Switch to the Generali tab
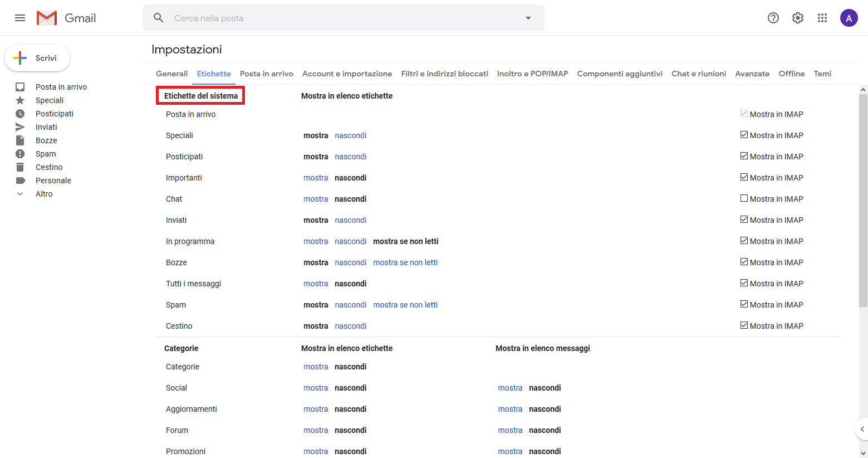 click(x=171, y=74)
